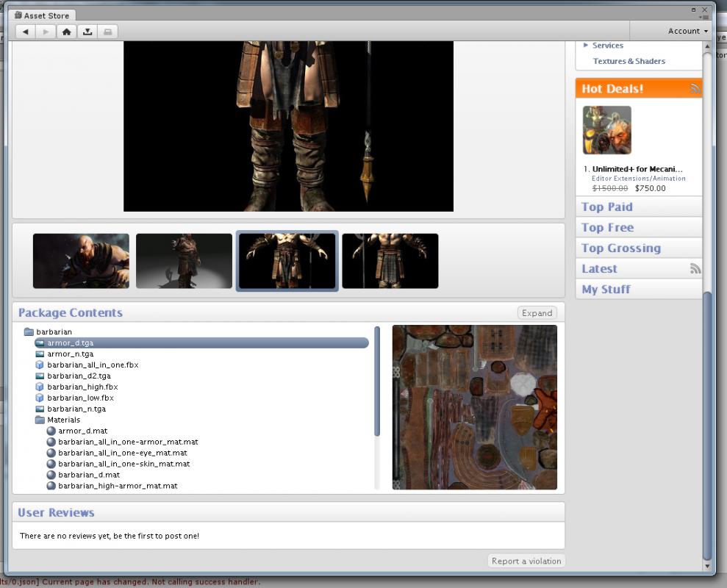The image size is (727, 588).
Task: Select the Asset Store tab
Action: point(44,15)
